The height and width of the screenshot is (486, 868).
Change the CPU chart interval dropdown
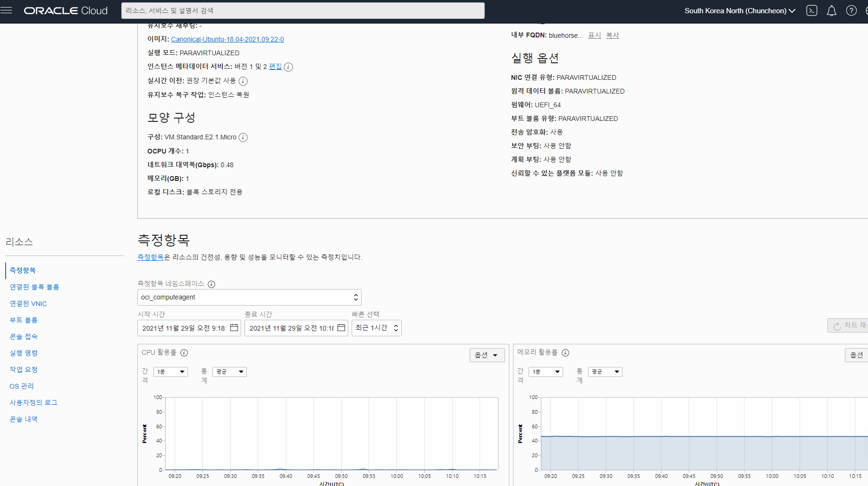[170, 372]
